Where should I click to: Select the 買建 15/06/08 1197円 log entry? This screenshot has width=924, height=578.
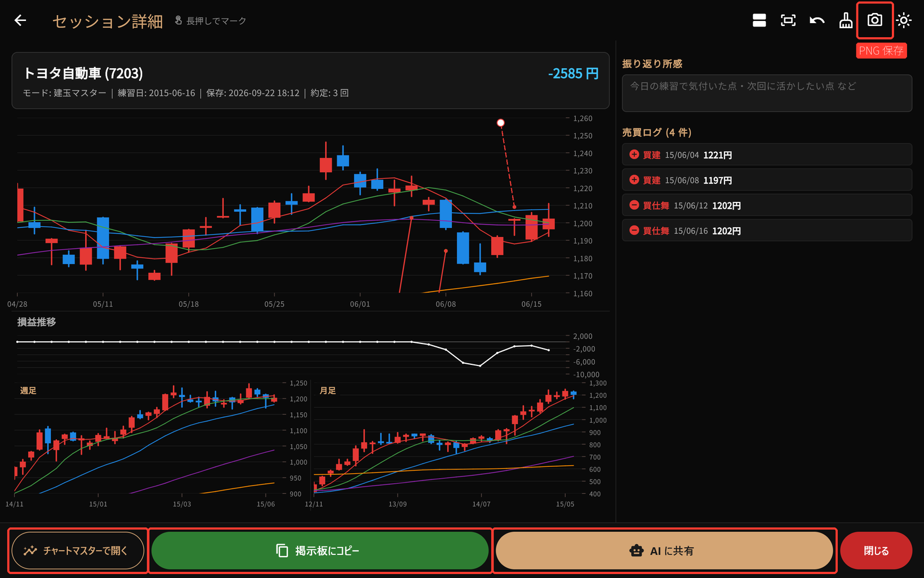pos(767,180)
